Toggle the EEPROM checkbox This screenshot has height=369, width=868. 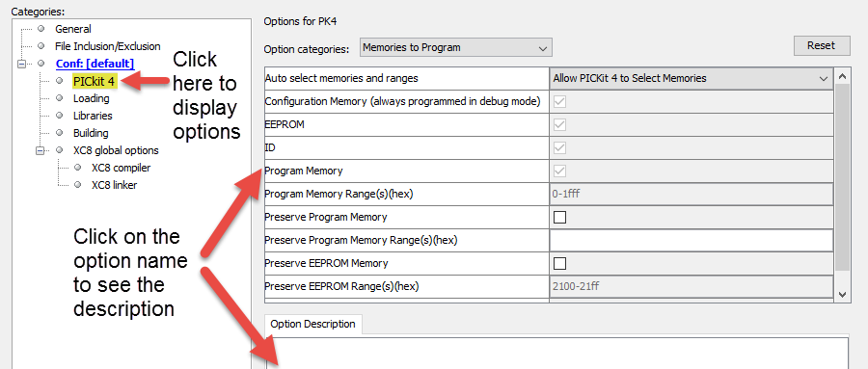coord(559,125)
